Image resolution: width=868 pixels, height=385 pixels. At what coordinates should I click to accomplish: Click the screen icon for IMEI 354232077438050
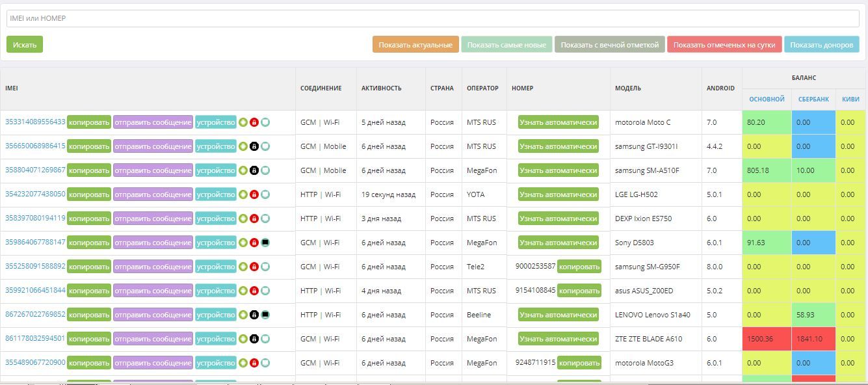[x=265, y=194]
